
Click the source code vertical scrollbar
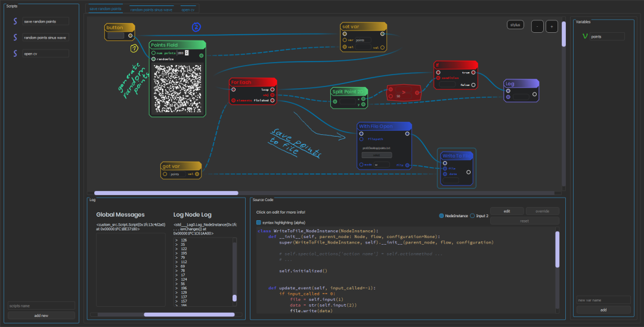click(558, 251)
